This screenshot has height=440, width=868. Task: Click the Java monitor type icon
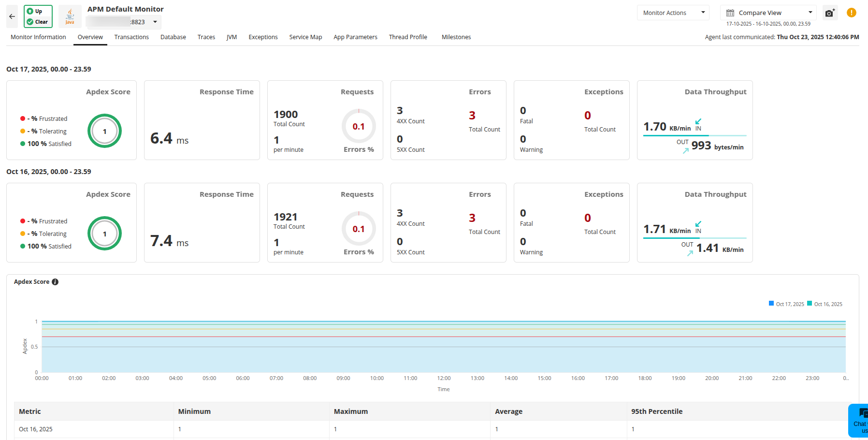click(70, 16)
